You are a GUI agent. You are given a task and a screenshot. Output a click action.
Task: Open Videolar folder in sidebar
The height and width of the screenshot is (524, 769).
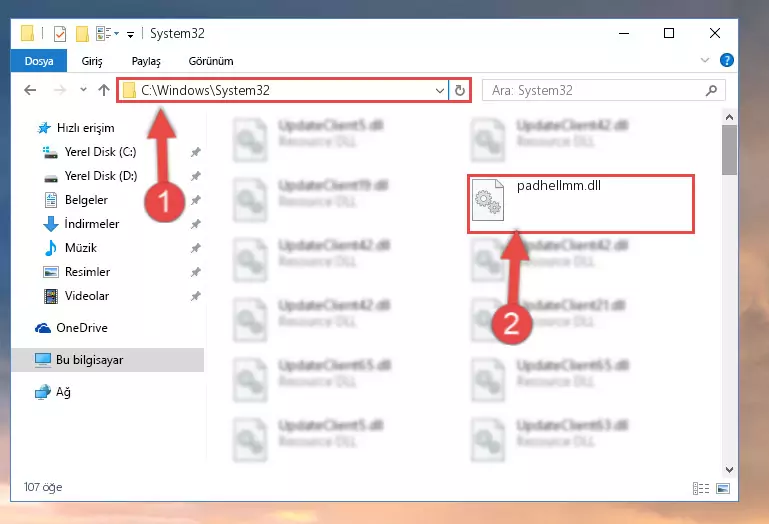pyautogui.click(x=87, y=296)
